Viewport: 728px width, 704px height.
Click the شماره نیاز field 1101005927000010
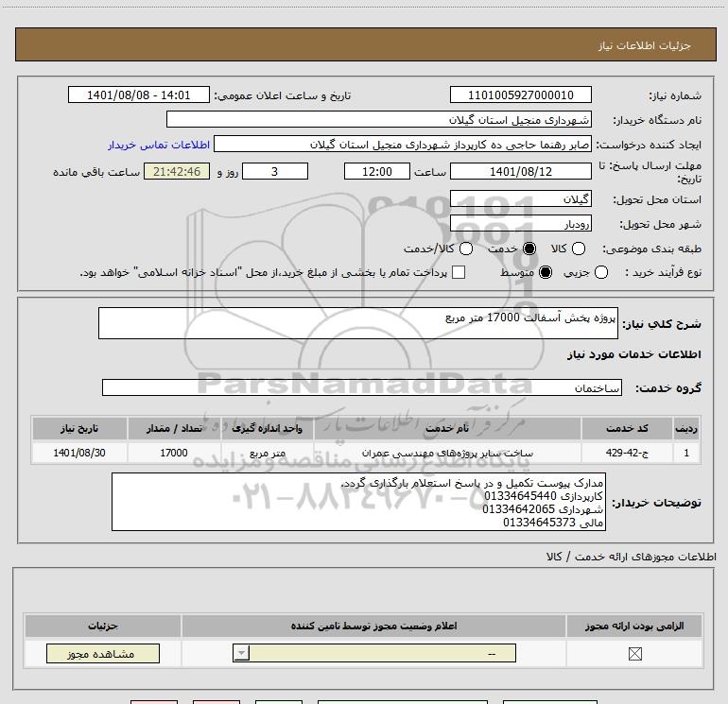tap(520, 95)
